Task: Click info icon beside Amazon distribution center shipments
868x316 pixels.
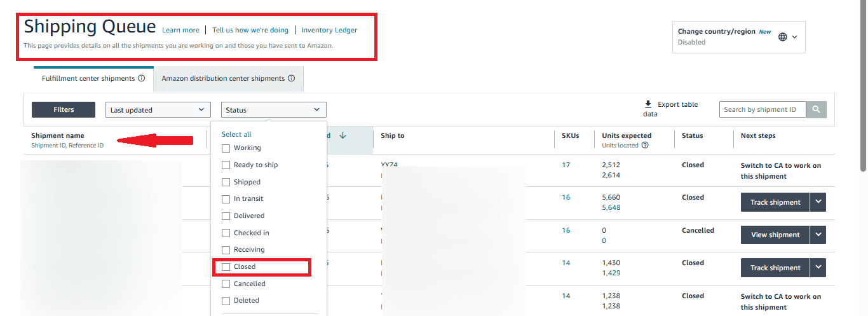Action: tap(292, 78)
